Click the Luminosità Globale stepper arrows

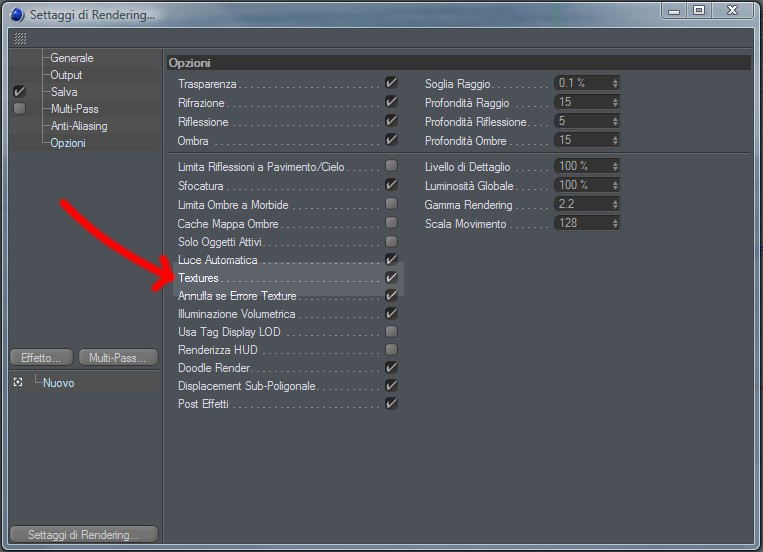click(x=615, y=185)
